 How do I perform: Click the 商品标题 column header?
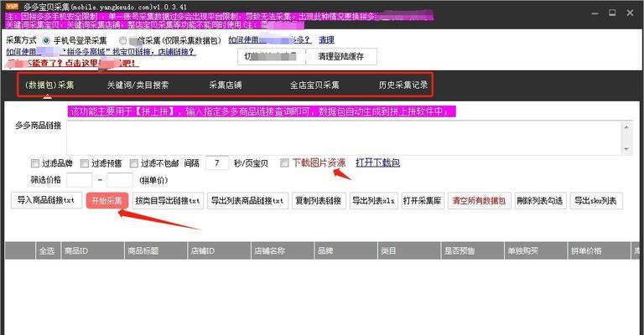click(x=156, y=250)
